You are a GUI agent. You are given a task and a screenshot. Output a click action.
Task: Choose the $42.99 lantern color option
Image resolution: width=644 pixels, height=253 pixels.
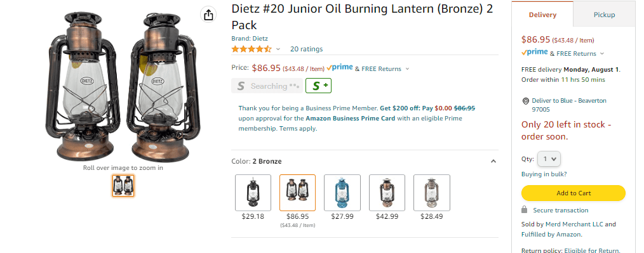(387, 193)
